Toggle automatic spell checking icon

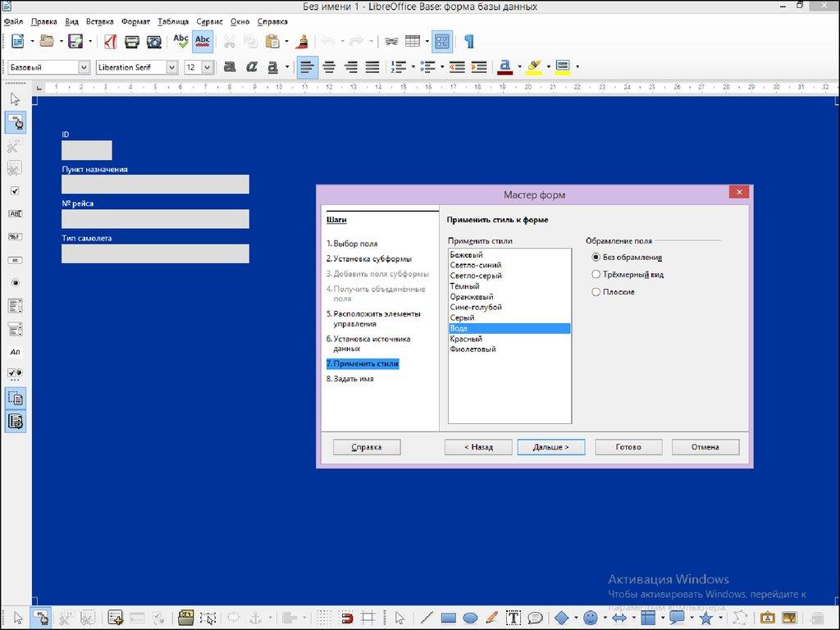click(x=203, y=41)
